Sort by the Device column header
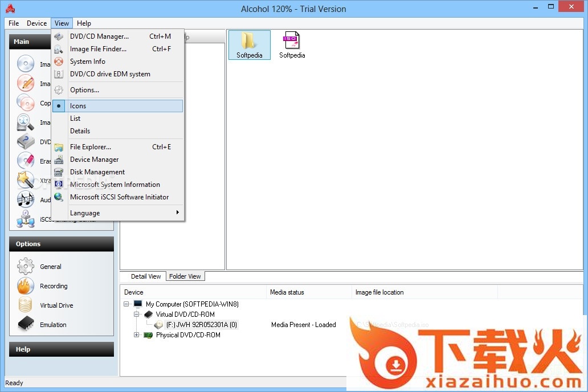 click(194, 292)
